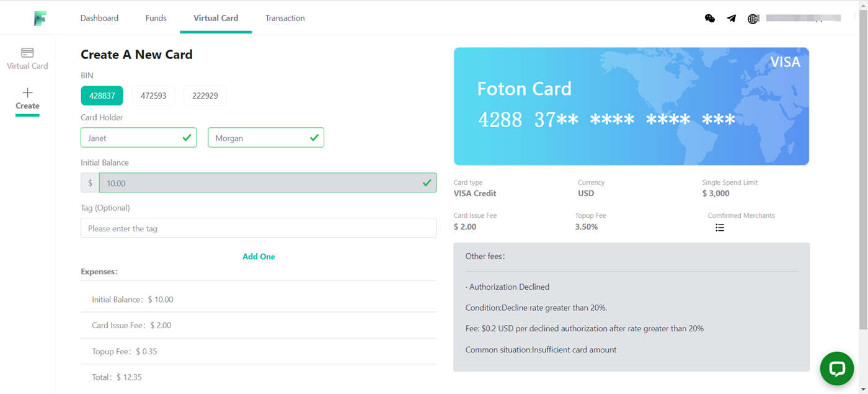Open the Virtual Card sidebar icon
868x394 pixels.
[27, 53]
